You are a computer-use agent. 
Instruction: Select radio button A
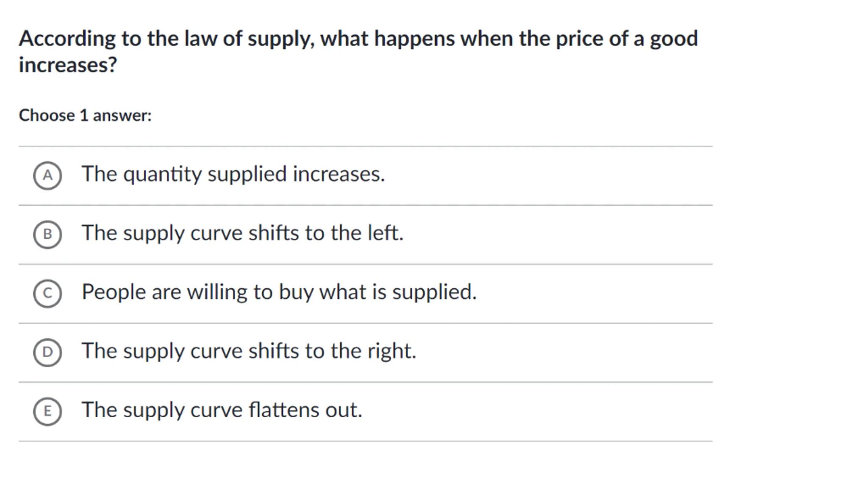47,175
